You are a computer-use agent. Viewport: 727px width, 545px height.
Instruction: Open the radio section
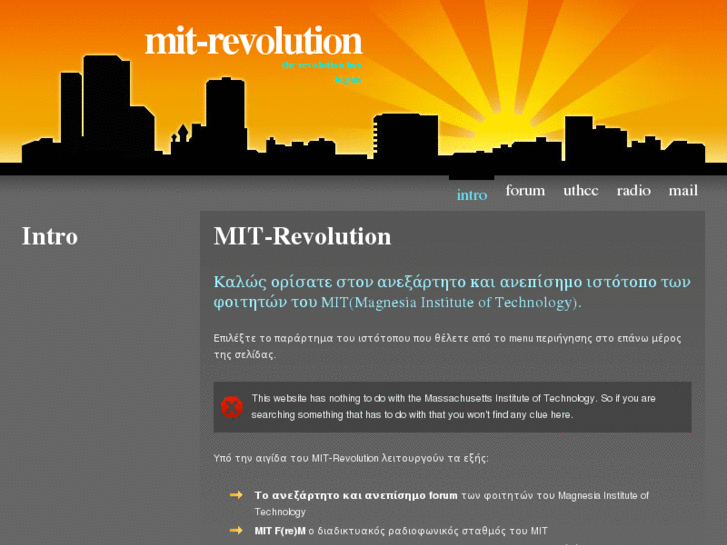633,190
